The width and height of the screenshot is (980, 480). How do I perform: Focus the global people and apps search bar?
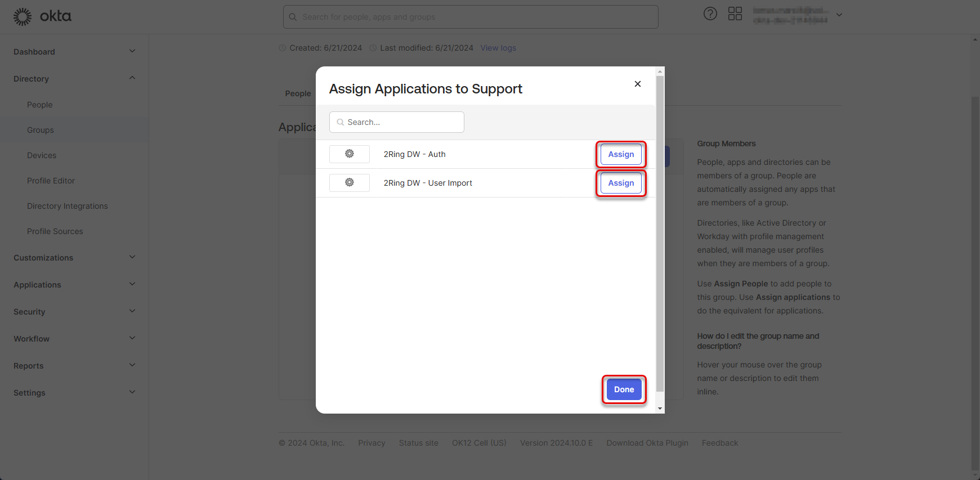tap(471, 17)
